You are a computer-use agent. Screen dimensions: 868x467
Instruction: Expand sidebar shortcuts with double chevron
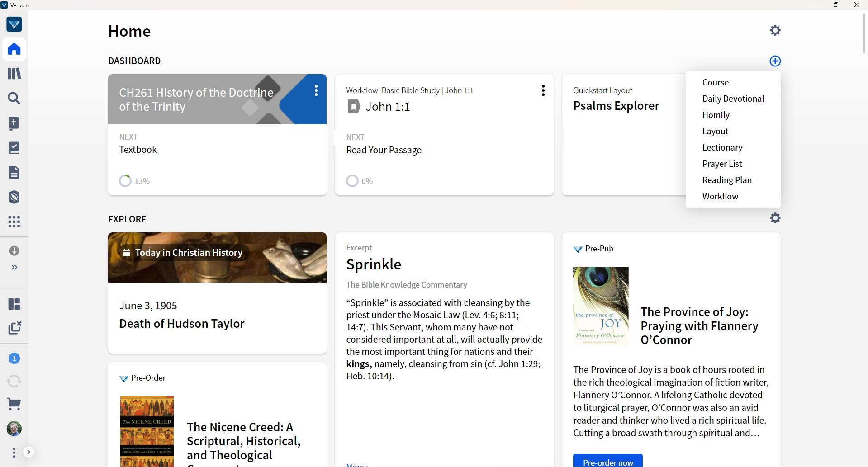14,267
